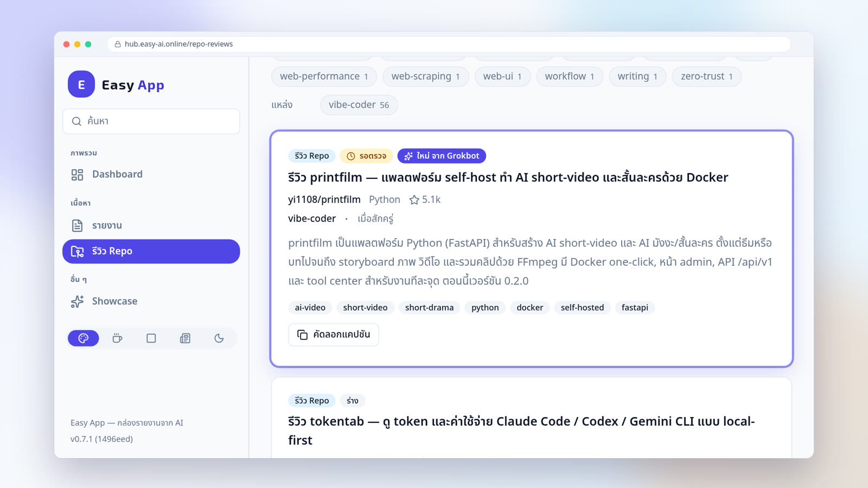Click the docker tag chip
The height and width of the screenshot is (488, 868).
(x=530, y=308)
